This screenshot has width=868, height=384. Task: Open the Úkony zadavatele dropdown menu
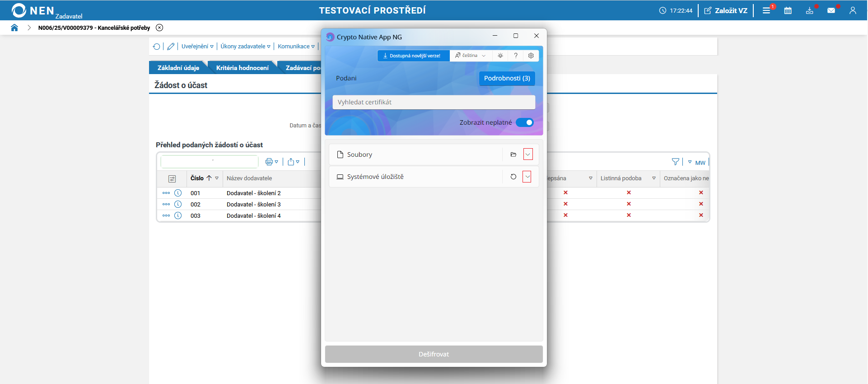click(x=246, y=47)
